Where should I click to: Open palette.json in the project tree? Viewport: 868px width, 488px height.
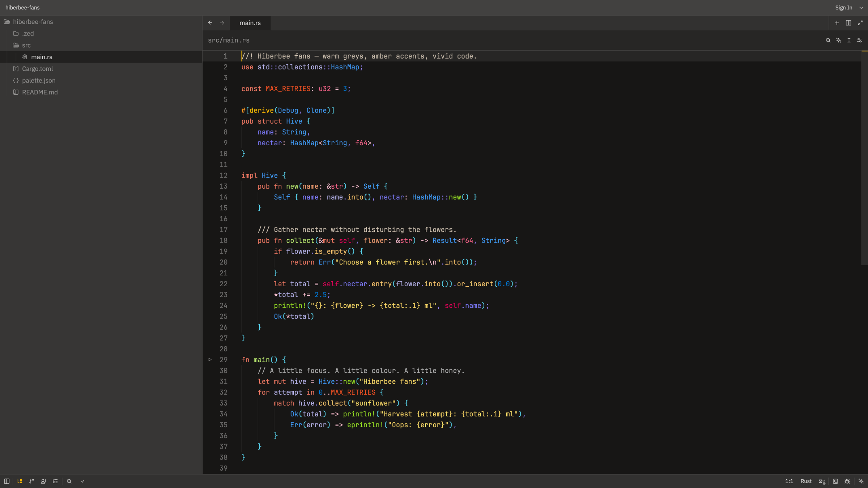(x=101, y=80)
